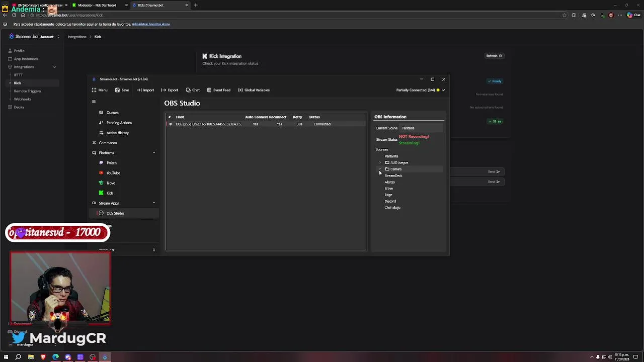
Task: Open the Windows Start menu
Action: point(6,357)
